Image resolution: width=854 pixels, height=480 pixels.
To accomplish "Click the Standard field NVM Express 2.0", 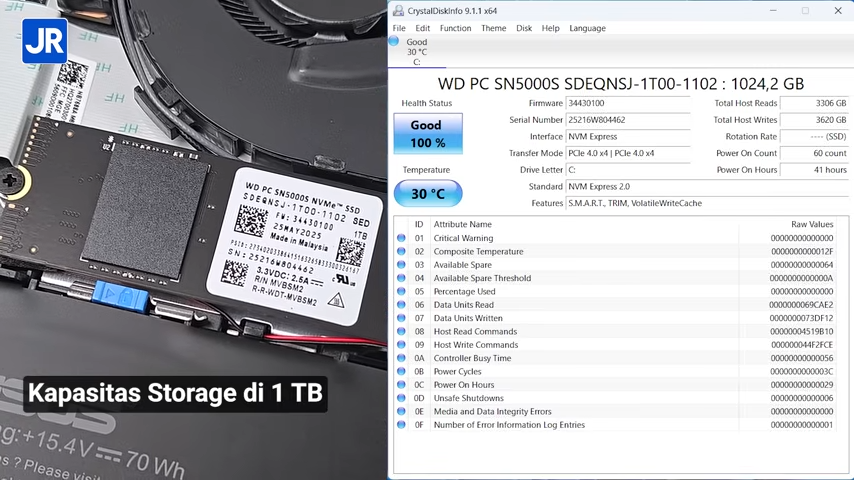I will [707, 186].
